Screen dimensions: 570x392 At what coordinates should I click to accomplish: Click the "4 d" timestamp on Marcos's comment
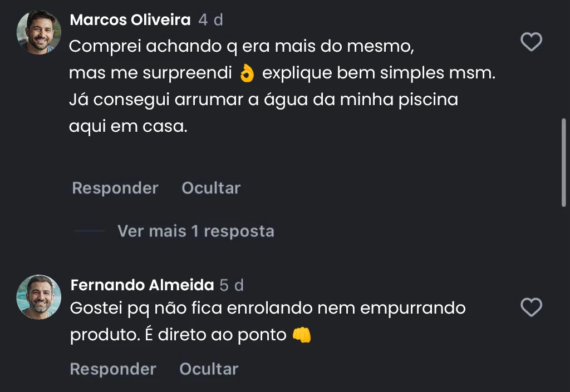[211, 20]
